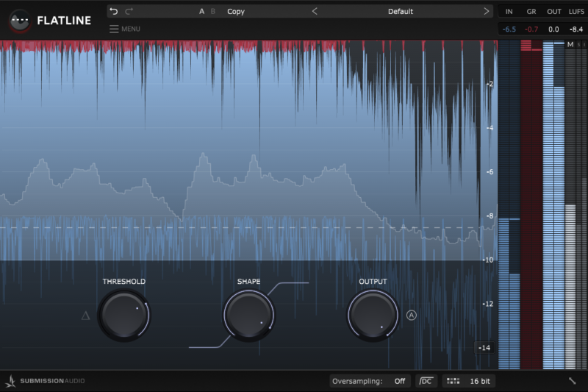
Task: Open the hamburger Menu
Action: [x=124, y=29]
